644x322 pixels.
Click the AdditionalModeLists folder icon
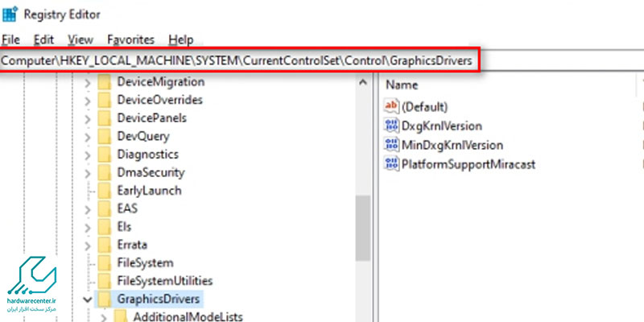pos(121,316)
